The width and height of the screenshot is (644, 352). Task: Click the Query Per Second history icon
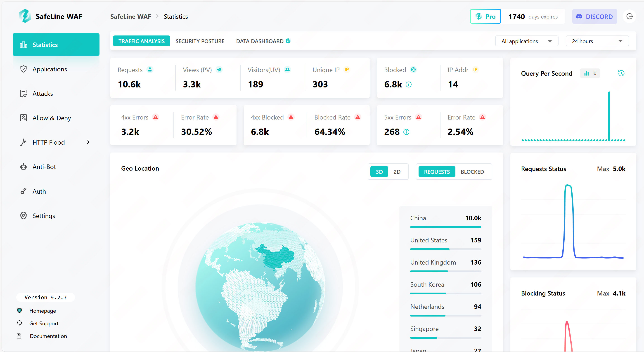[621, 73]
